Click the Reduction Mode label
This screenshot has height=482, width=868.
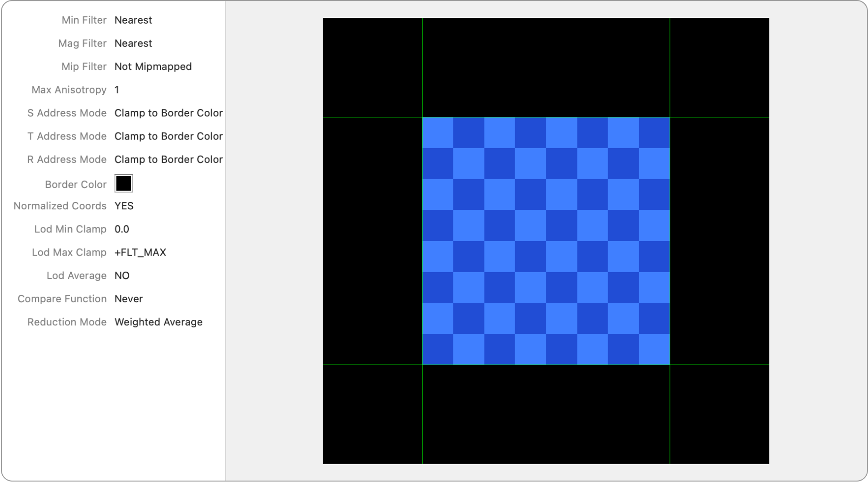(67, 322)
